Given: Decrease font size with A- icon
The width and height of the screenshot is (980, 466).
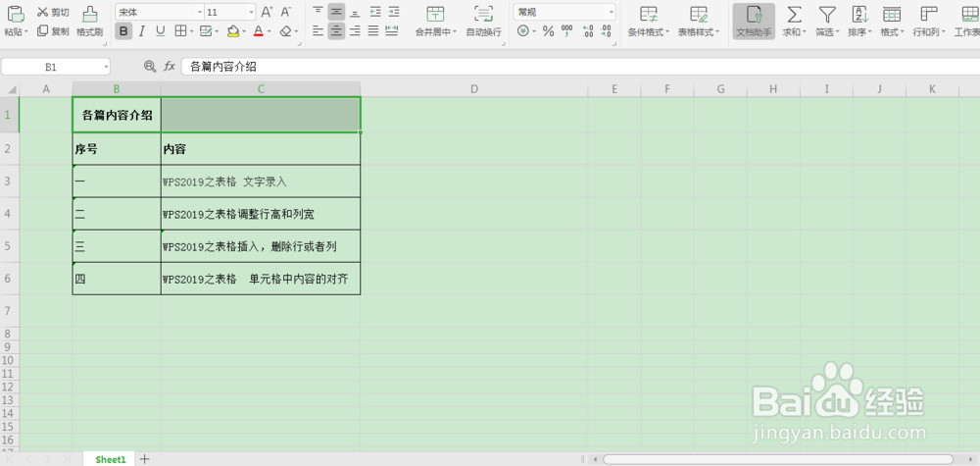Looking at the screenshot, I should (x=286, y=12).
